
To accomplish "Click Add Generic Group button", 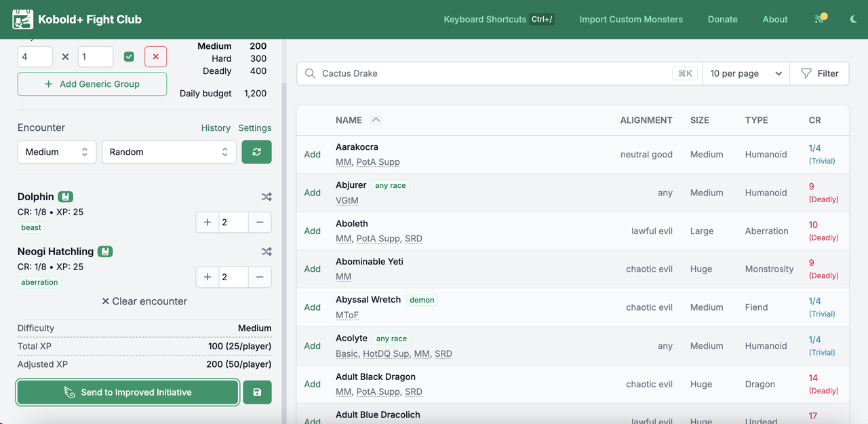I will [92, 84].
